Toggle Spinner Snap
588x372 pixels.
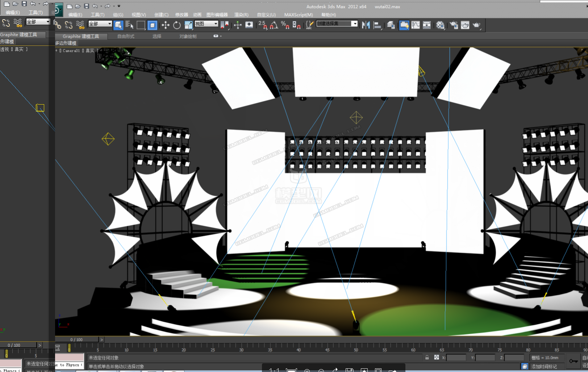296,25
